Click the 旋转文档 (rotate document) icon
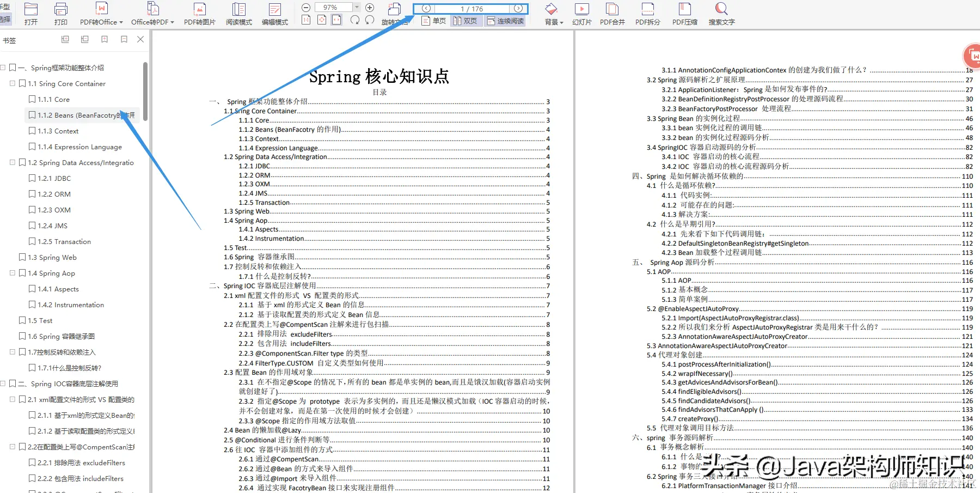 point(395,9)
